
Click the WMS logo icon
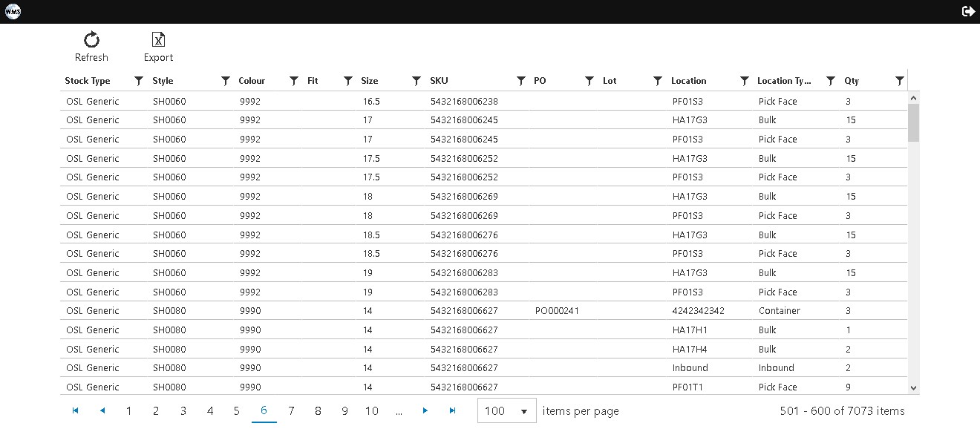click(13, 11)
